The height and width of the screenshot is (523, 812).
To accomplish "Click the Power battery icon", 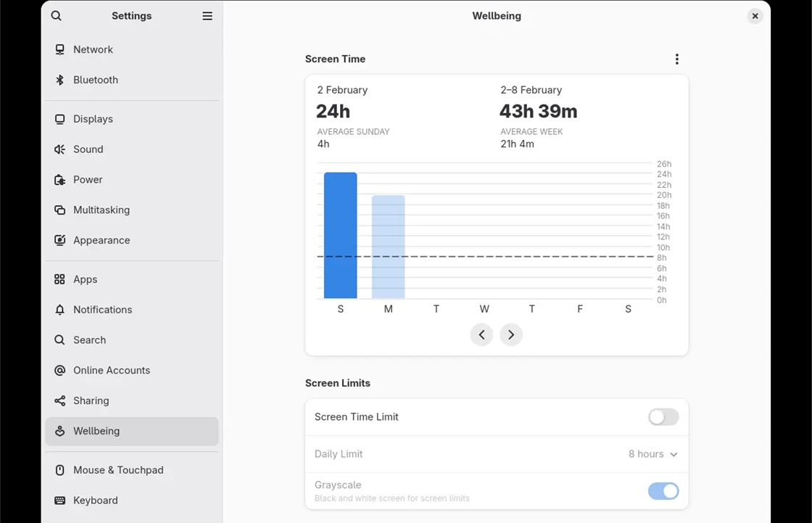I will (60, 180).
